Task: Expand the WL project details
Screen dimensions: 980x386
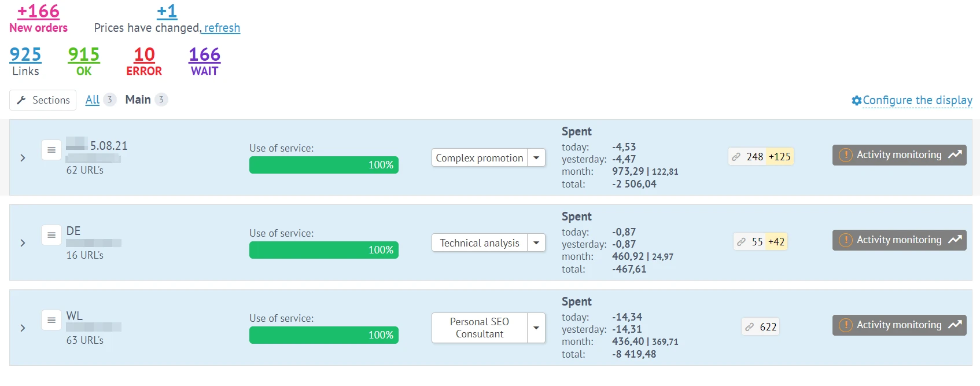Action: coord(23,328)
